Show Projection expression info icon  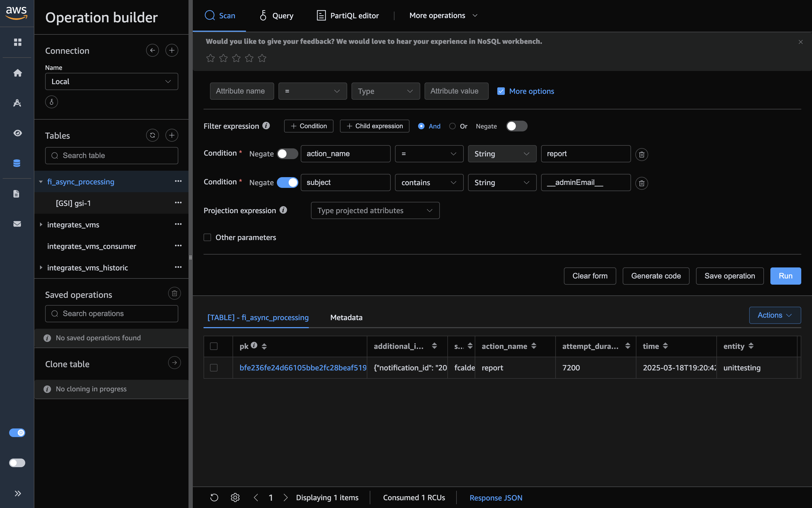(283, 210)
